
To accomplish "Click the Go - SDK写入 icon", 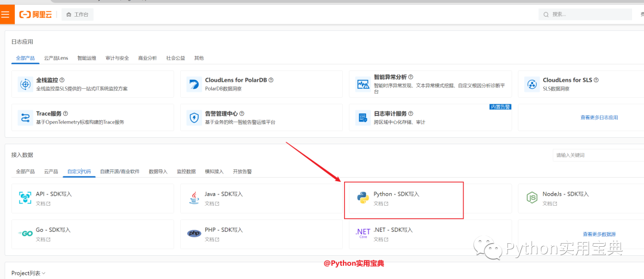I will pyautogui.click(x=26, y=234).
